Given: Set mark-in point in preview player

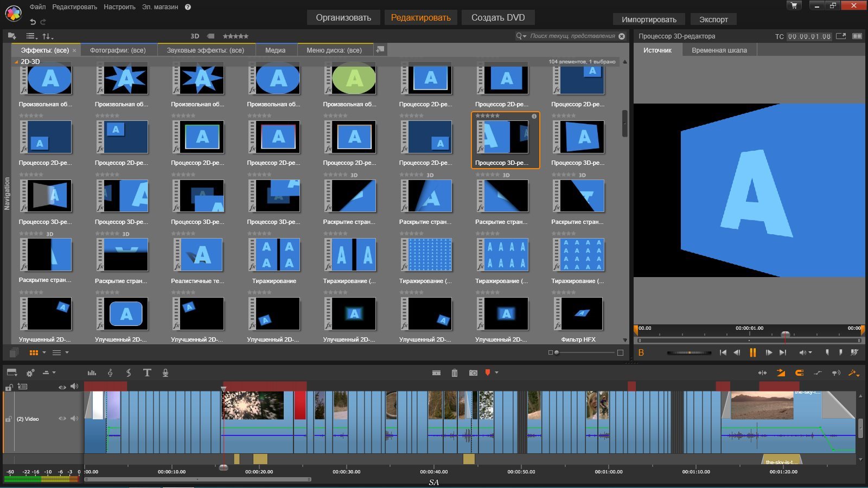Looking at the screenshot, I should (x=827, y=352).
